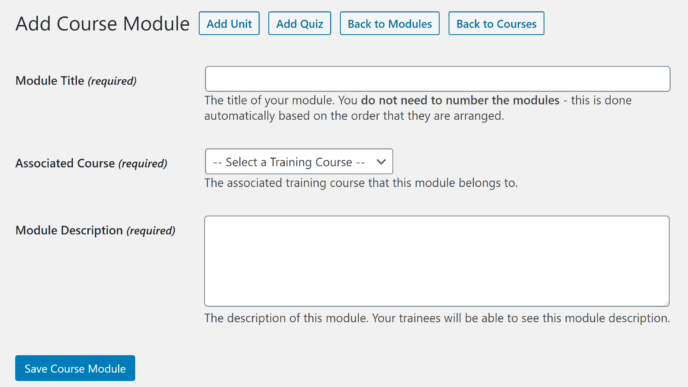Open the Add Quiz page

[x=300, y=23]
